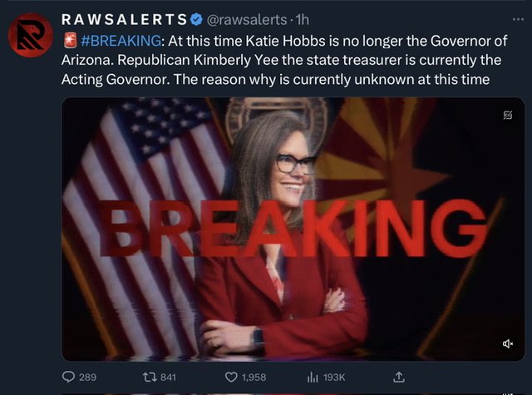Toggle the video captions icon
Viewport: 532px width, 395px height.
[508, 116]
